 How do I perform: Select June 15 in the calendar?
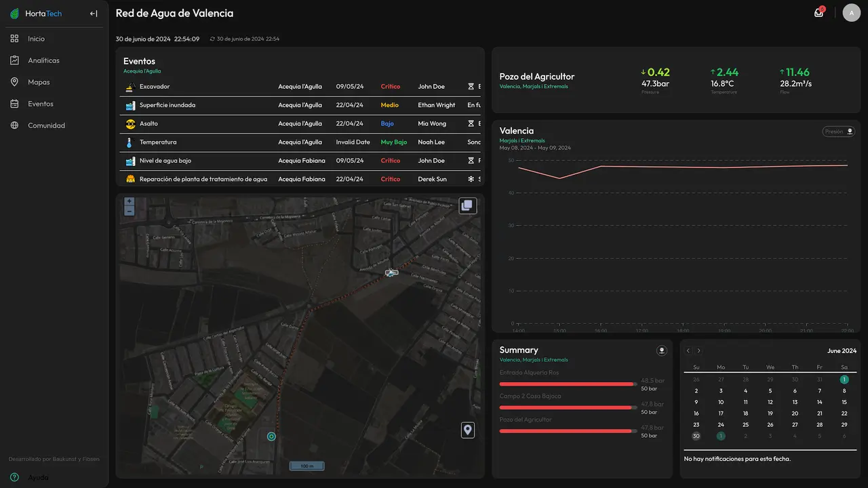click(844, 402)
